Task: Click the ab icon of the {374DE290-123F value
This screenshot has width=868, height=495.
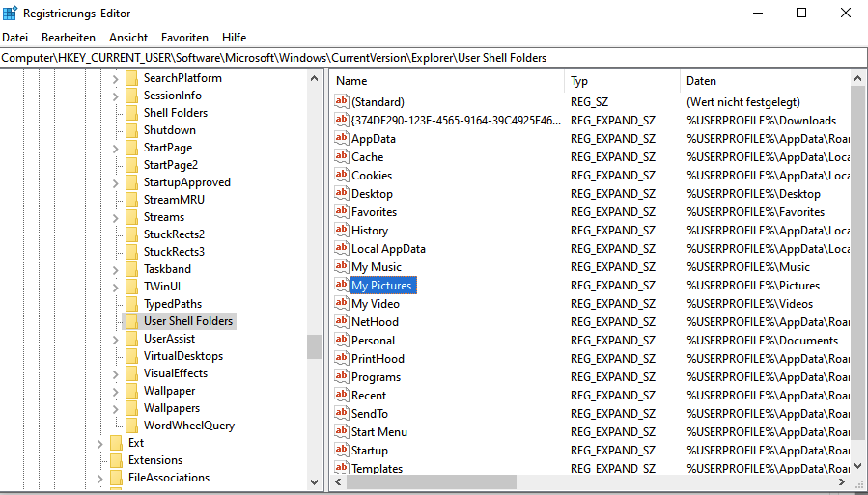Action: 342,120
